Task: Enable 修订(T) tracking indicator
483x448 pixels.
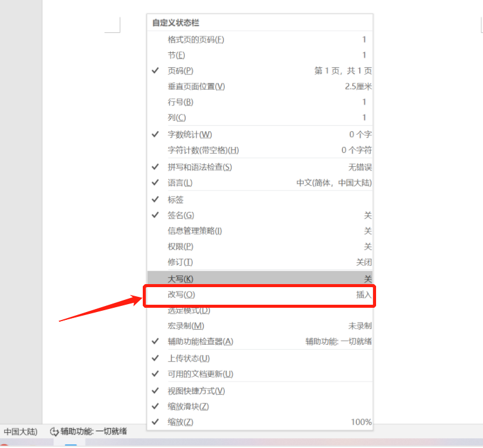Action: tap(259, 262)
